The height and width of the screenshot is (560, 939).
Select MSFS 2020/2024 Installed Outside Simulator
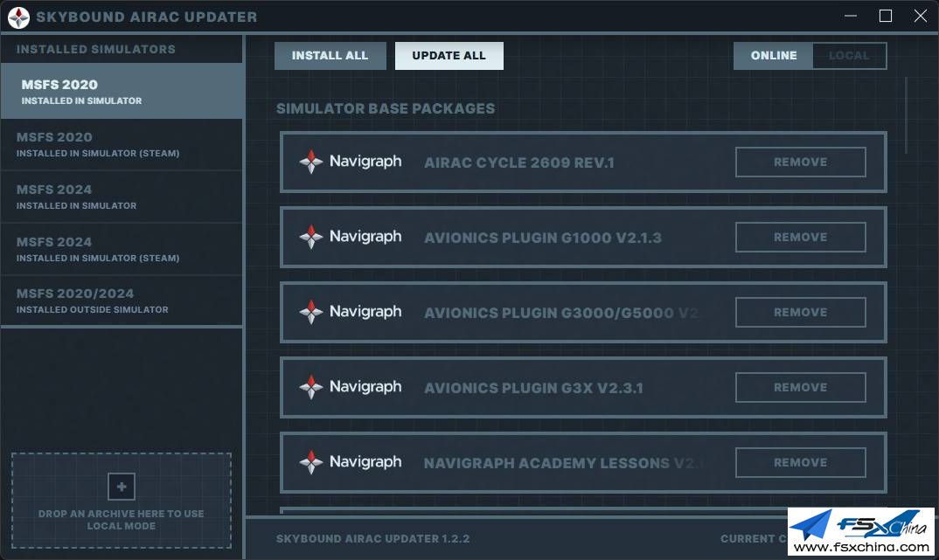click(122, 301)
